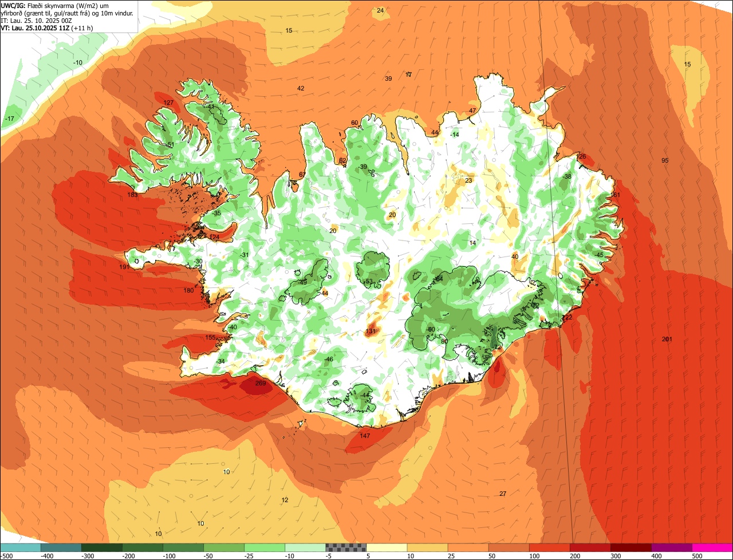The image size is (733, 560).
Task: Click the magenta 500 colorbar end segment
Action: click(x=712, y=547)
